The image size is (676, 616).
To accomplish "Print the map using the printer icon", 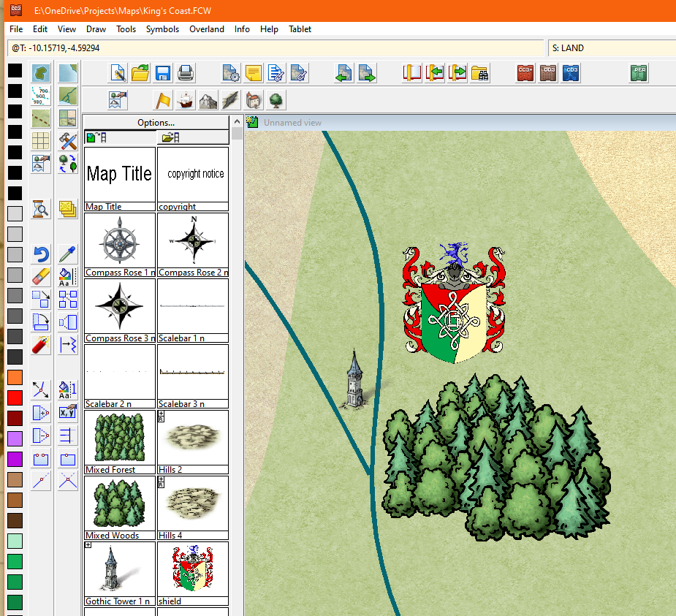I will pos(186,73).
